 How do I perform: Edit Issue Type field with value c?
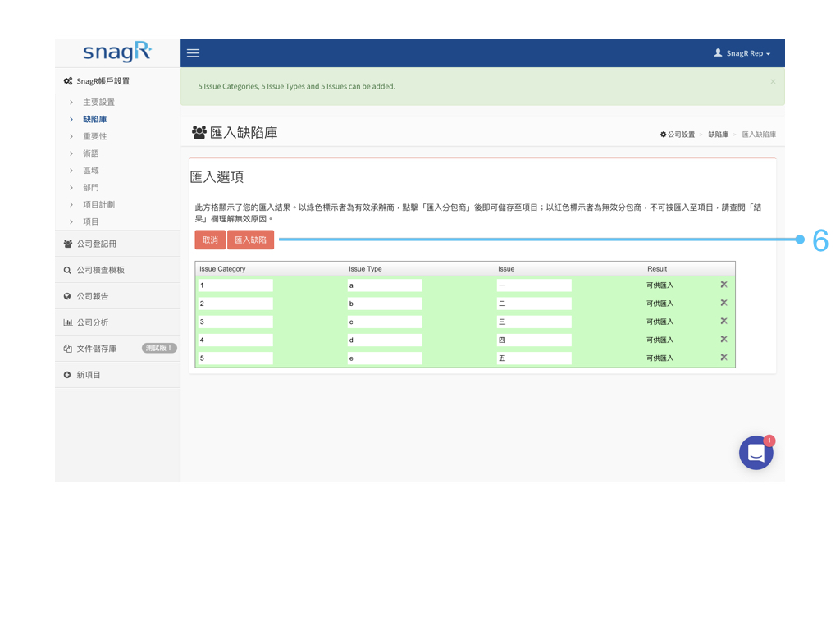click(x=385, y=322)
